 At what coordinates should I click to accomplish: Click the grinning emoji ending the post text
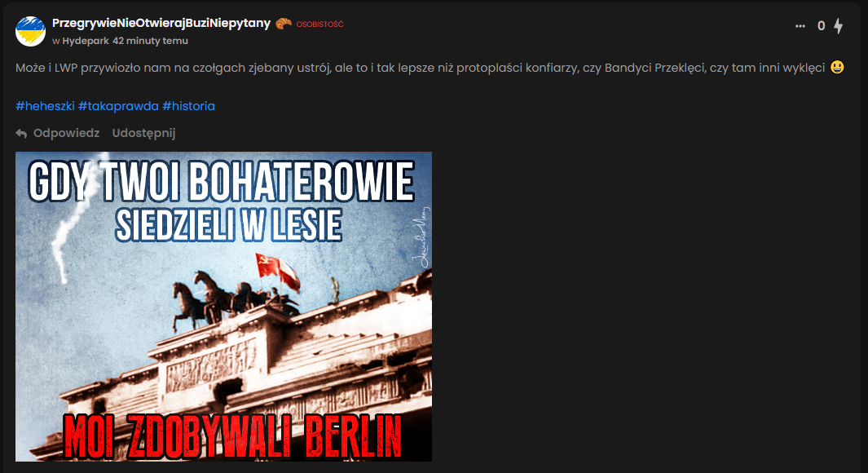click(x=837, y=68)
